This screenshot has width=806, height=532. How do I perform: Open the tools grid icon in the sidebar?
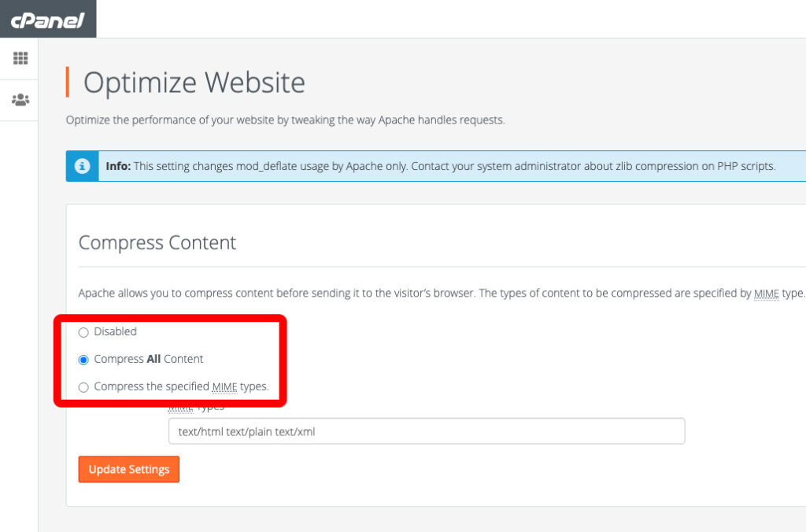(19, 58)
